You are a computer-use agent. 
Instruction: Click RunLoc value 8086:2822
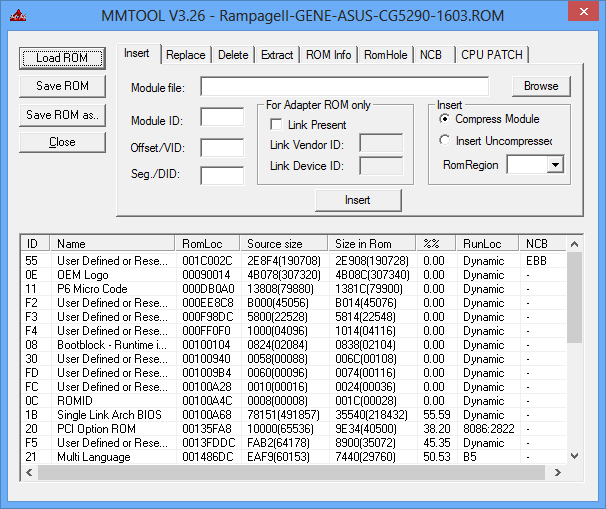pos(489,429)
